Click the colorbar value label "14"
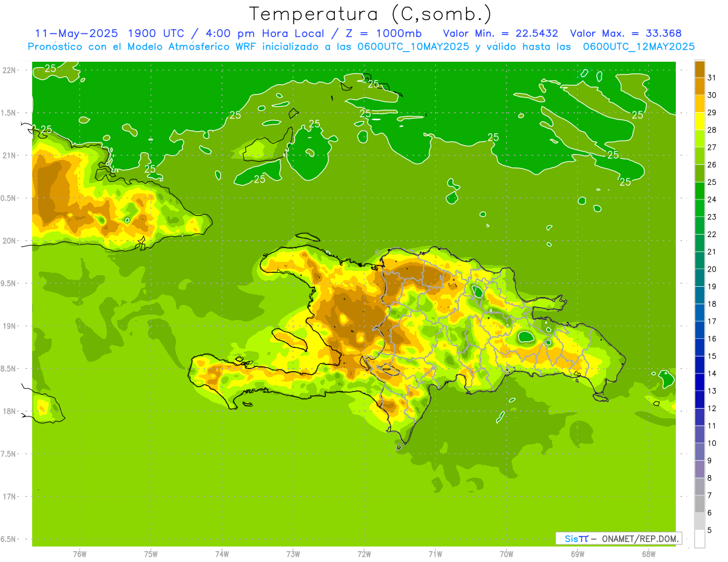 712,373
